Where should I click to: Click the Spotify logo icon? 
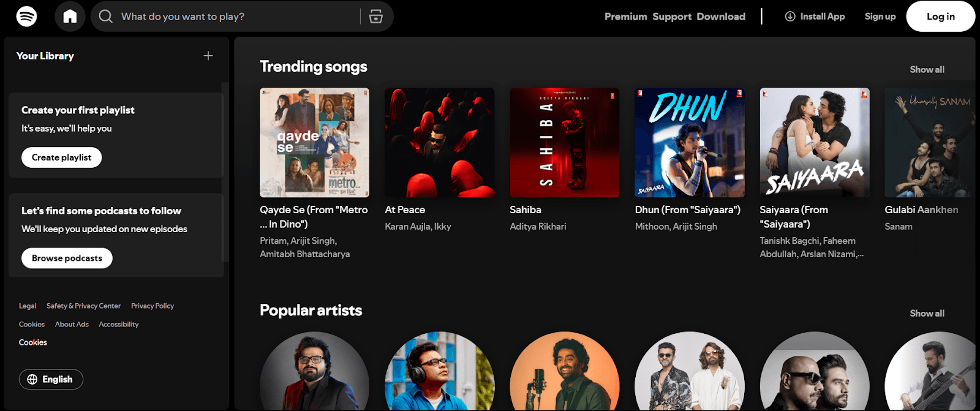pos(26,16)
